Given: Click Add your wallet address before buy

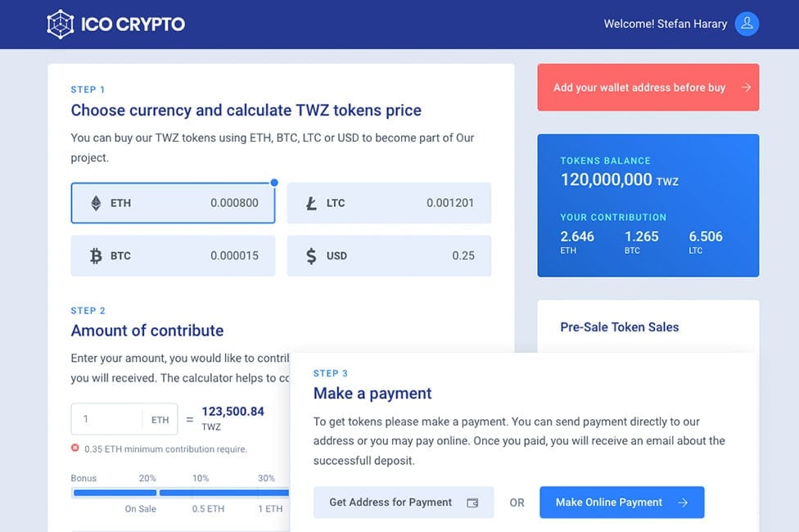Looking at the screenshot, I should pos(648,88).
